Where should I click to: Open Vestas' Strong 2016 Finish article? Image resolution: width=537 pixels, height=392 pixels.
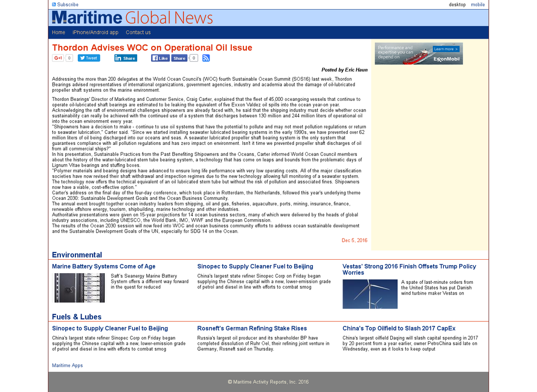click(409, 269)
